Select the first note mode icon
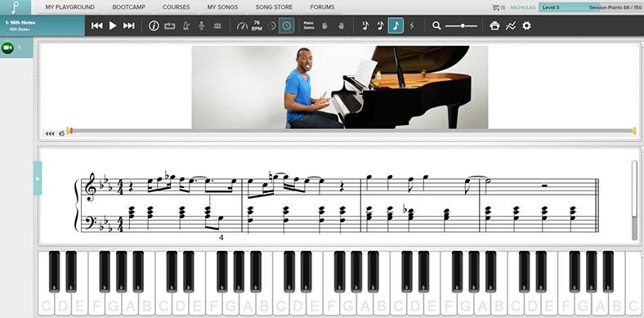644x318 pixels. [x=365, y=26]
